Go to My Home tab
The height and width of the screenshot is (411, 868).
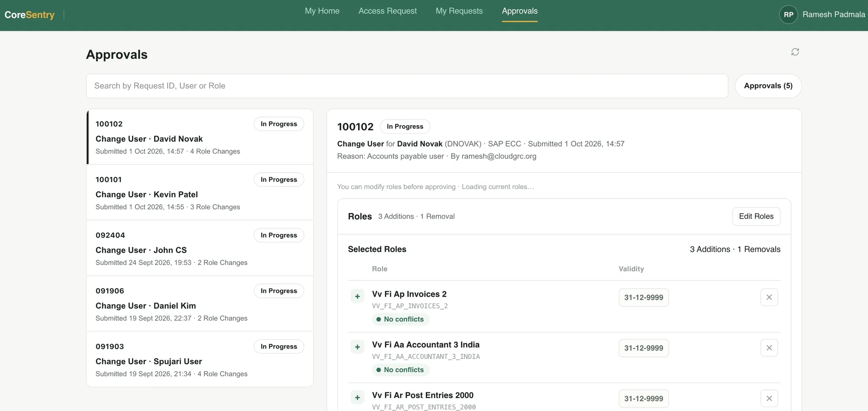[x=322, y=11]
